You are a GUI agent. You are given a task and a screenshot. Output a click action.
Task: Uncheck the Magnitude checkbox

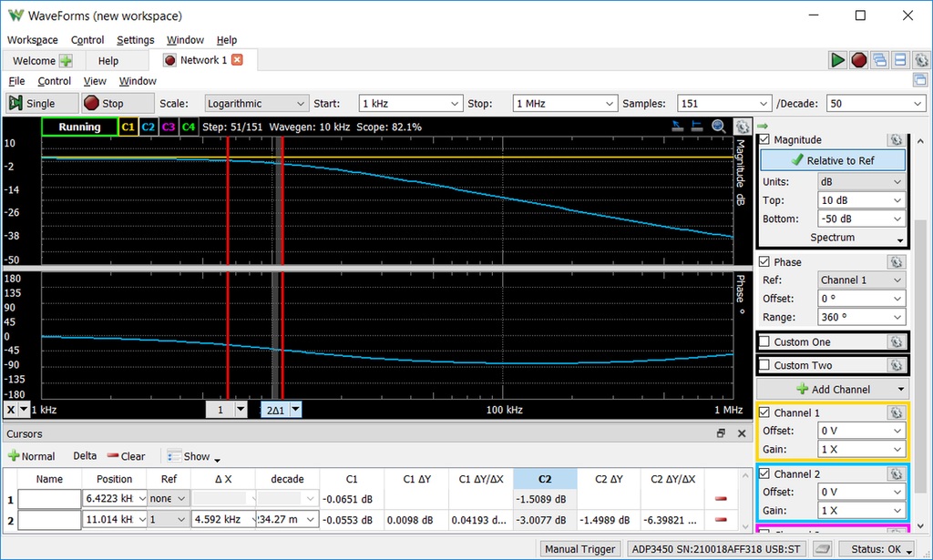(764, 139)
